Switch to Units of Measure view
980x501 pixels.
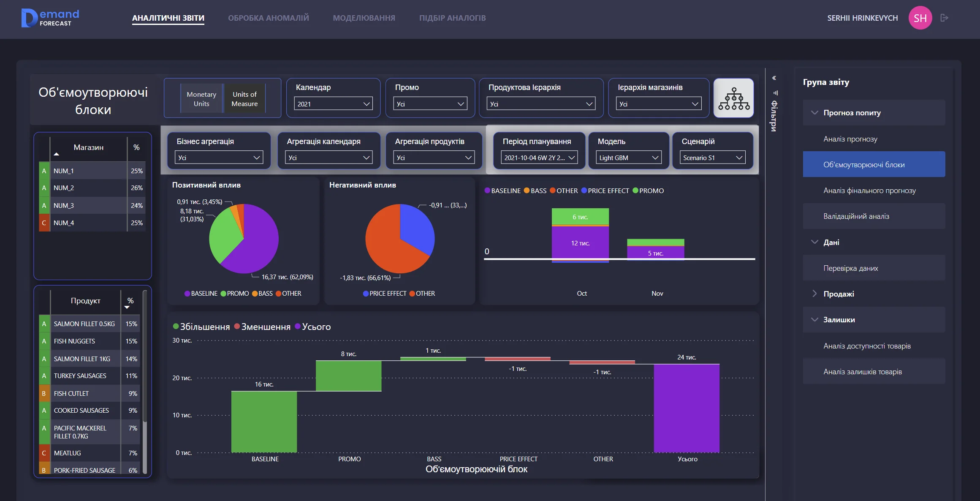tap(244, 99)
